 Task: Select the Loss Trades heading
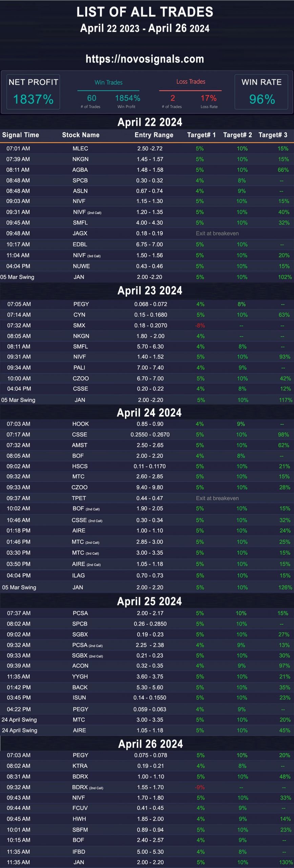[191, 82]
